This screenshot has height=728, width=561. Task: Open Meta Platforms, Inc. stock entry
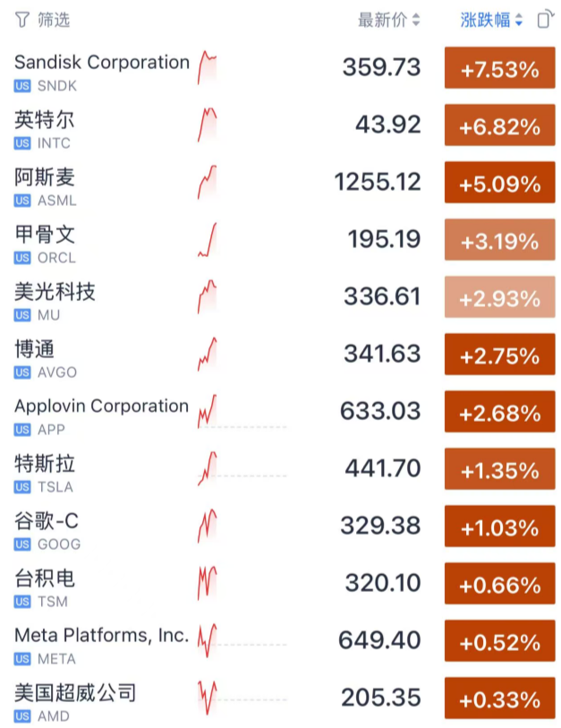[101, 635]
